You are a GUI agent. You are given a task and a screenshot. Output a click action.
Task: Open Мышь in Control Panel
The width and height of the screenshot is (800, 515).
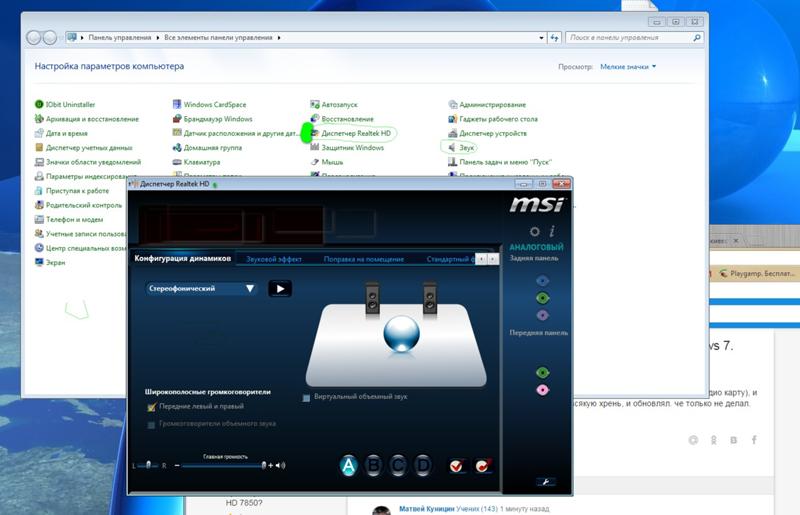pyautogui.click(x=327, y=161)
